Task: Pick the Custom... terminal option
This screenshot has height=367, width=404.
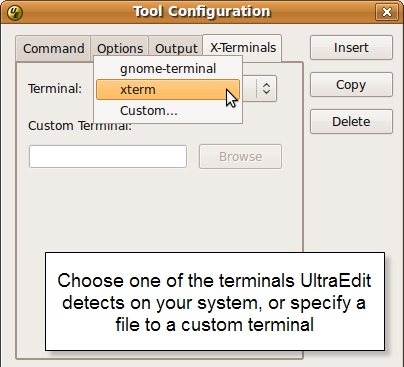Action: 168,111
